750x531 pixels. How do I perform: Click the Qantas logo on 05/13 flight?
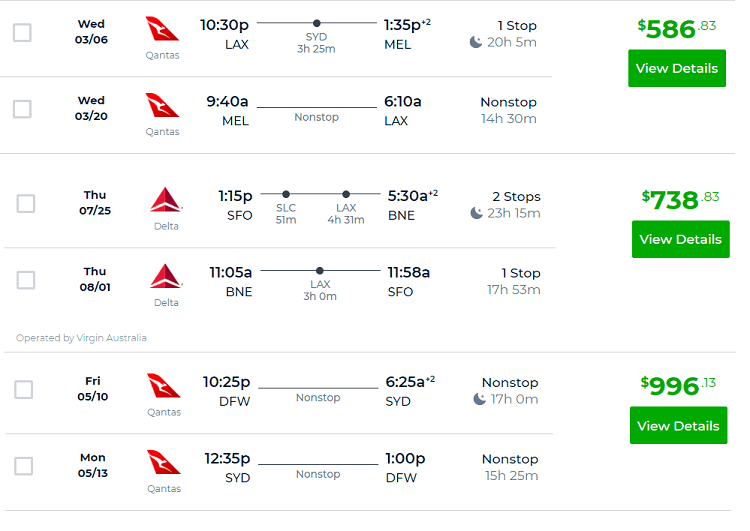click(164, 463)
